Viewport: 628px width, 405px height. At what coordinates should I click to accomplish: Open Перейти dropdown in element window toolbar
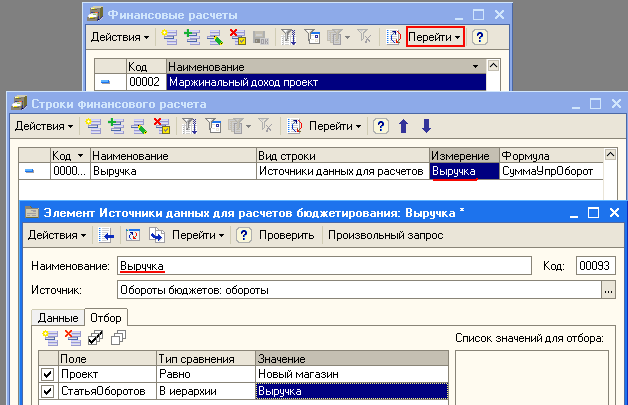[200, 235]
